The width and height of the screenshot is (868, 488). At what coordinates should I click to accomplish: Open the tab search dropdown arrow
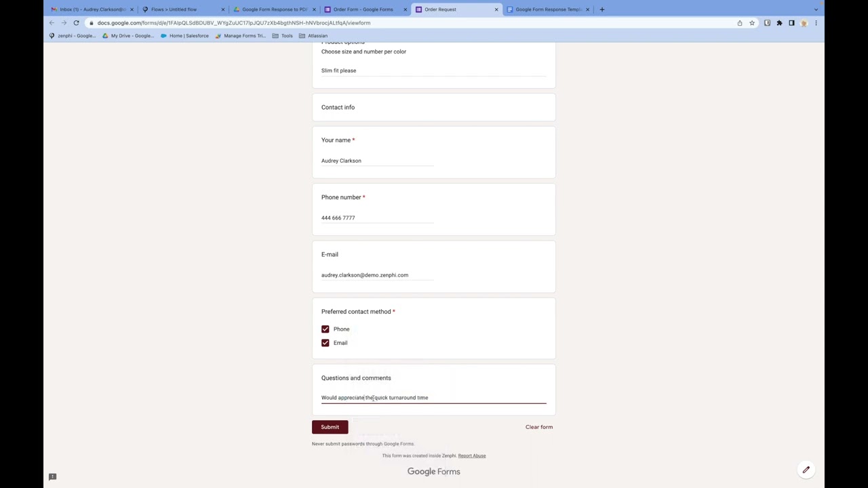tap(816, 9)
